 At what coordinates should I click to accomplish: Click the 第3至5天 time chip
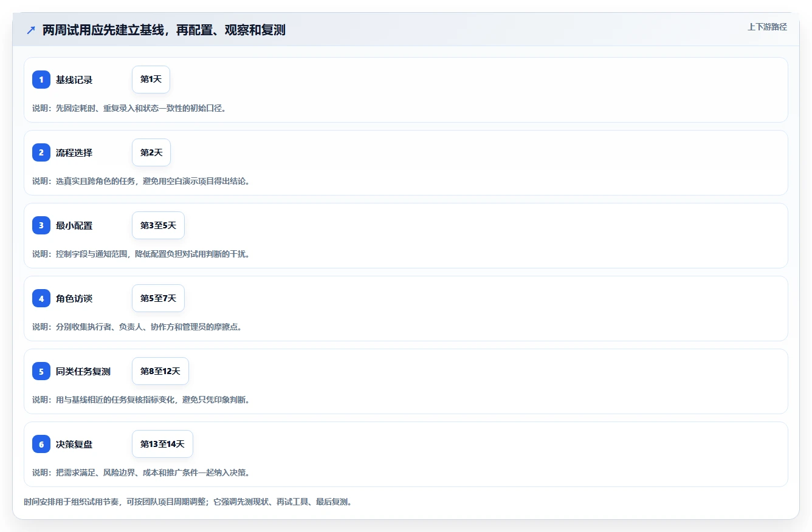158,225
